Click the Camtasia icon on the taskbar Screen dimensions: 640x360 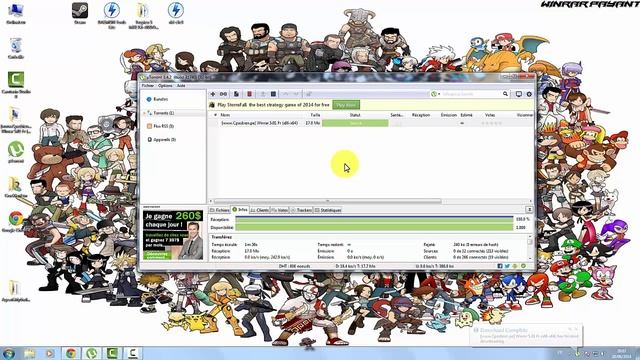tap(112, 353)
